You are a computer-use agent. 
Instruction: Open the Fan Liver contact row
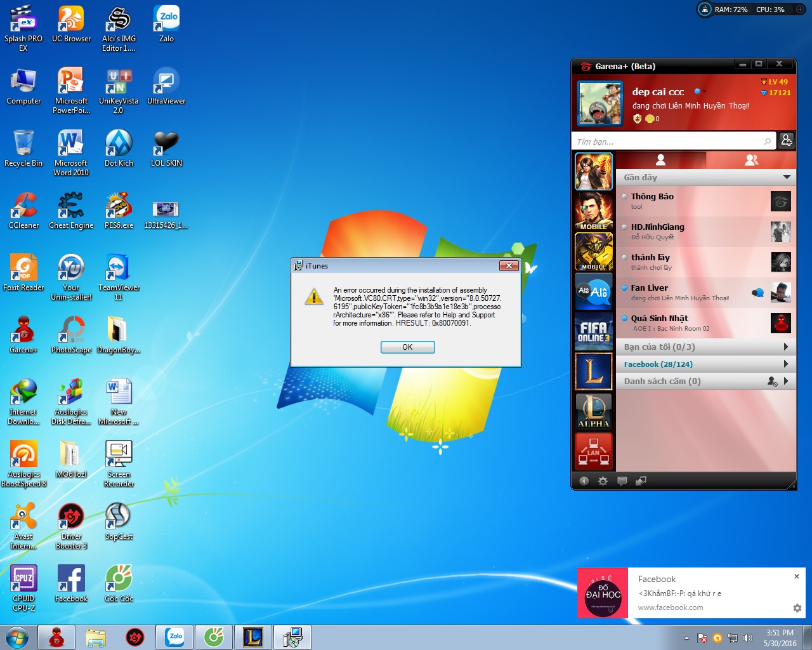pyautogui.click(x=706, y=293)
